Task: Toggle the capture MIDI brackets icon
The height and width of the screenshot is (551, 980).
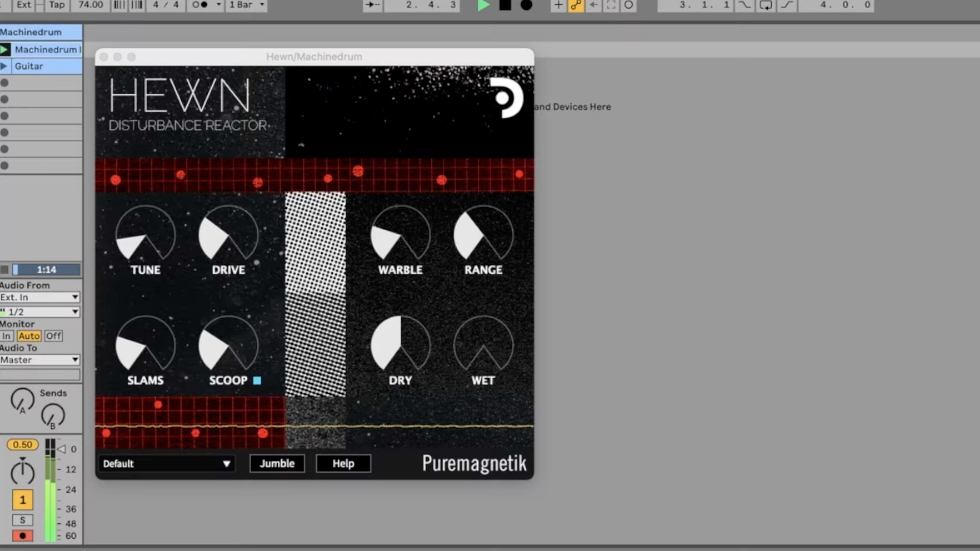Action: tap(611, 5)
